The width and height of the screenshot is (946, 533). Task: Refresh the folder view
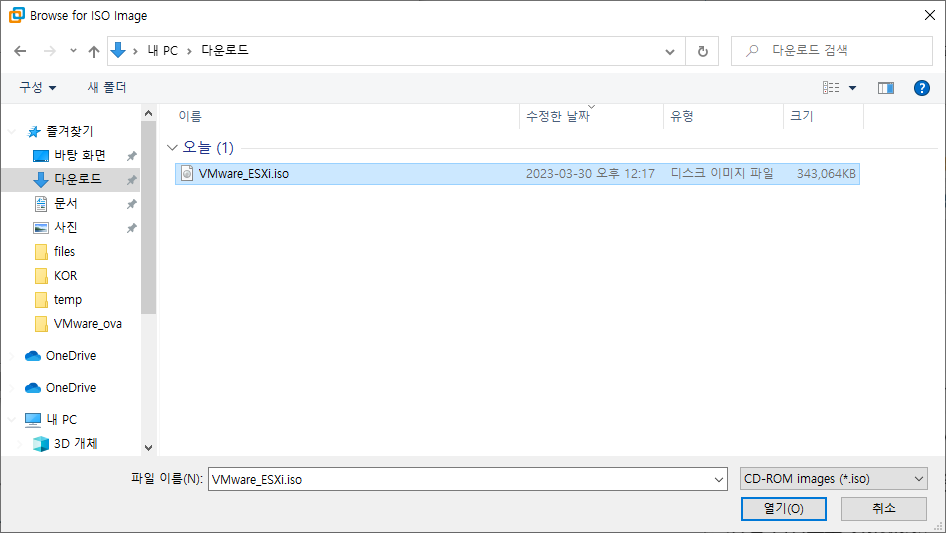point(702,51)
